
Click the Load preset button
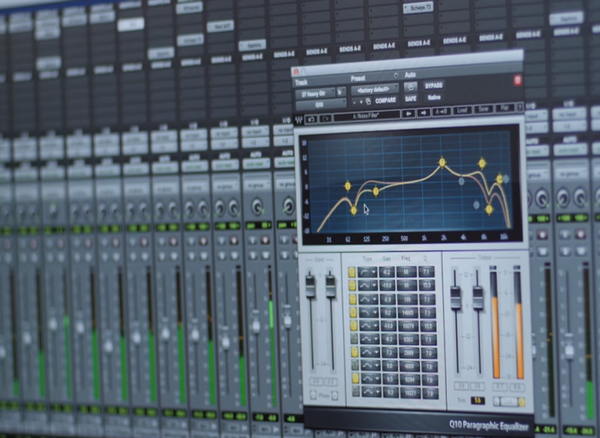(462, 111)
